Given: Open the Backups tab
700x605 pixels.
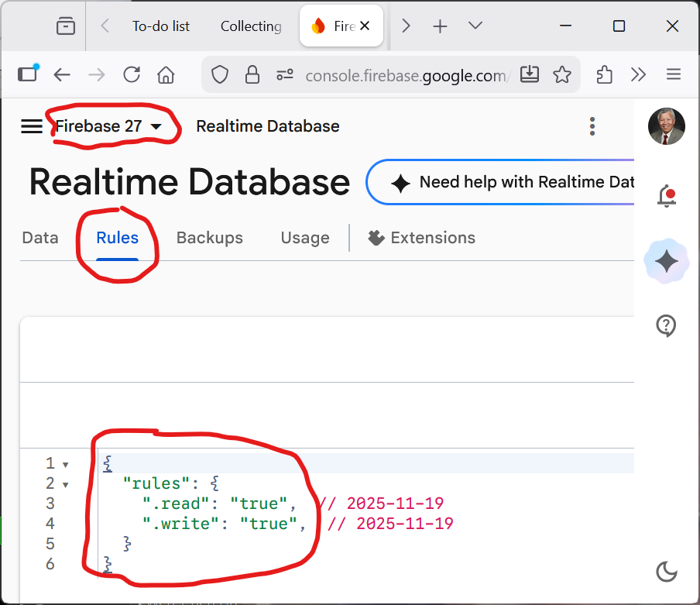Looking at the screenshot, I should point(210,238).
